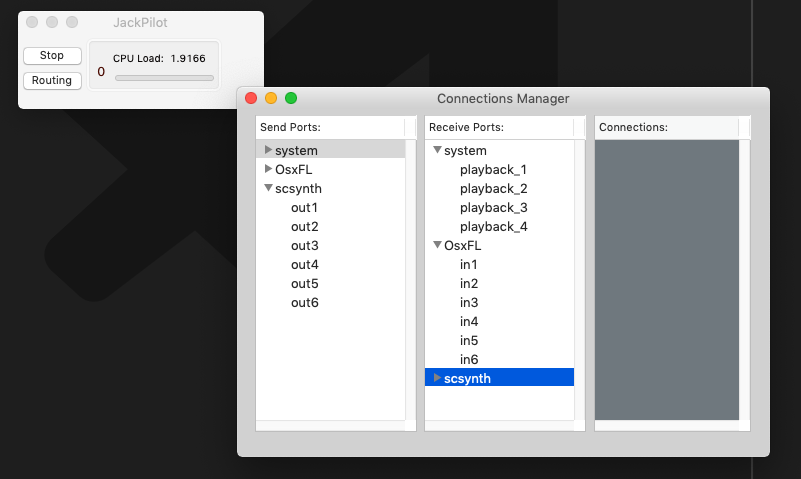Viewport: 801px width, 479px height.
Task: Click the Stop button in JackPilot
Action: pyautogui.click(x=52, y=56)
